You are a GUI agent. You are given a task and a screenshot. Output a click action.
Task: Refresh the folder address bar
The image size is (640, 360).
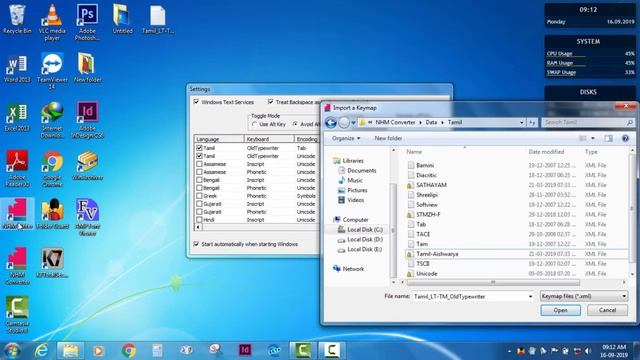[532, 122]
